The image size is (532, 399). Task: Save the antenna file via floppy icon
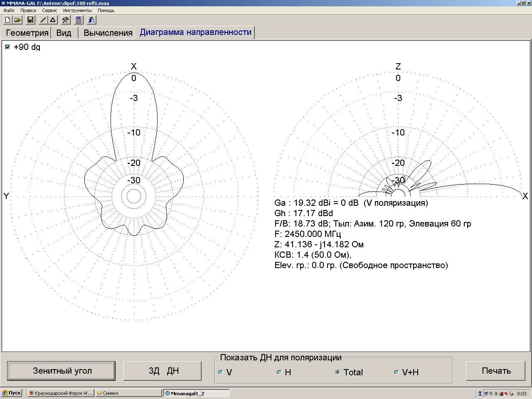pyautogui.click(x=30, y=20)
